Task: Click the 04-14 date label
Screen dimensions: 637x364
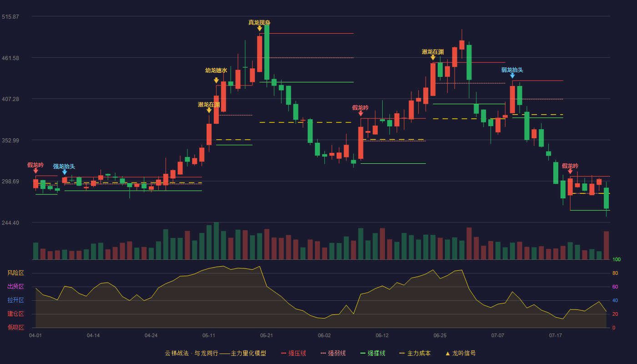Action: point(93,335)
